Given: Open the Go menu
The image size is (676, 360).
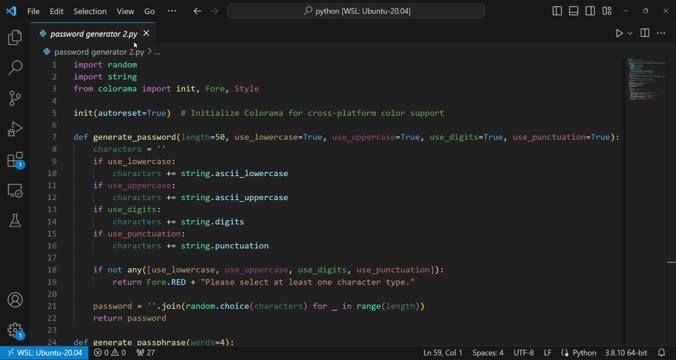Looking at the screenshot, I should (x=149, y=11).
